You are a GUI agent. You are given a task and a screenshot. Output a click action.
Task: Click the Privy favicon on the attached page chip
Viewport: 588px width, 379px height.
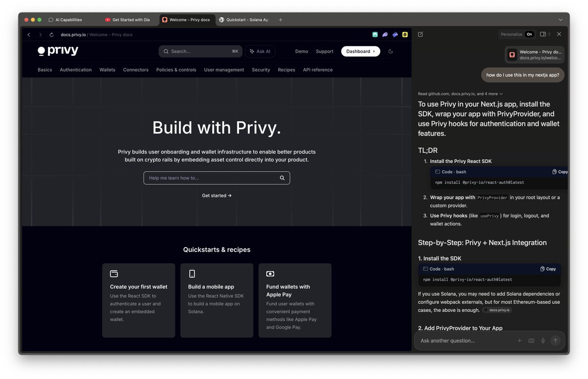(x=512, y=55)
